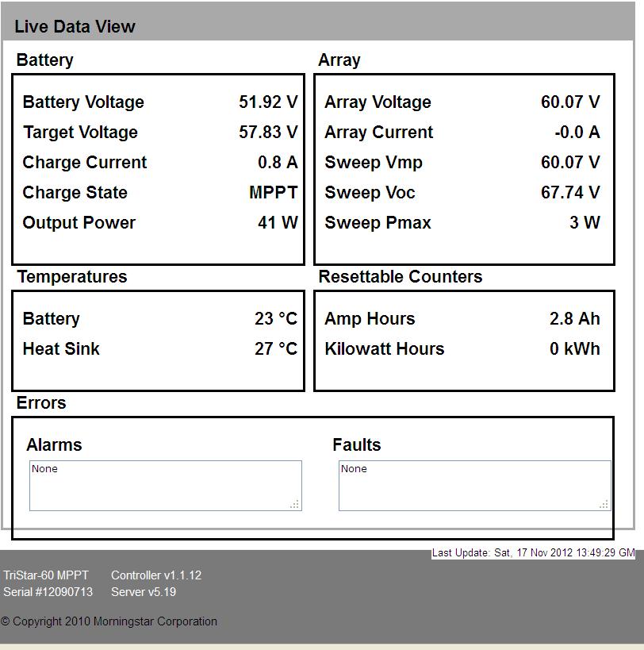Click the Kilowatt Hours 0 kWh counter

click(x=574, y=349)
